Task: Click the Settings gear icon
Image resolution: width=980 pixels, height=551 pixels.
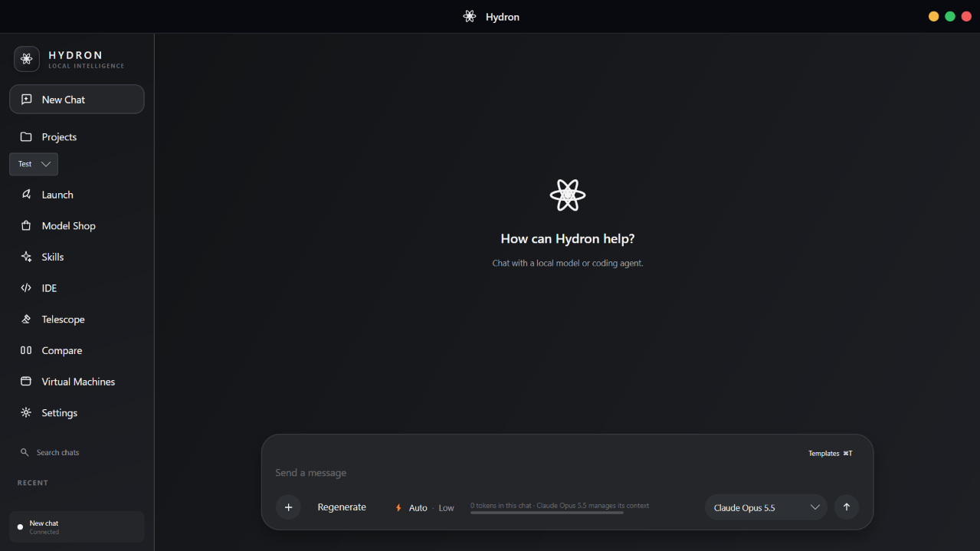Action: pos(26,413)
